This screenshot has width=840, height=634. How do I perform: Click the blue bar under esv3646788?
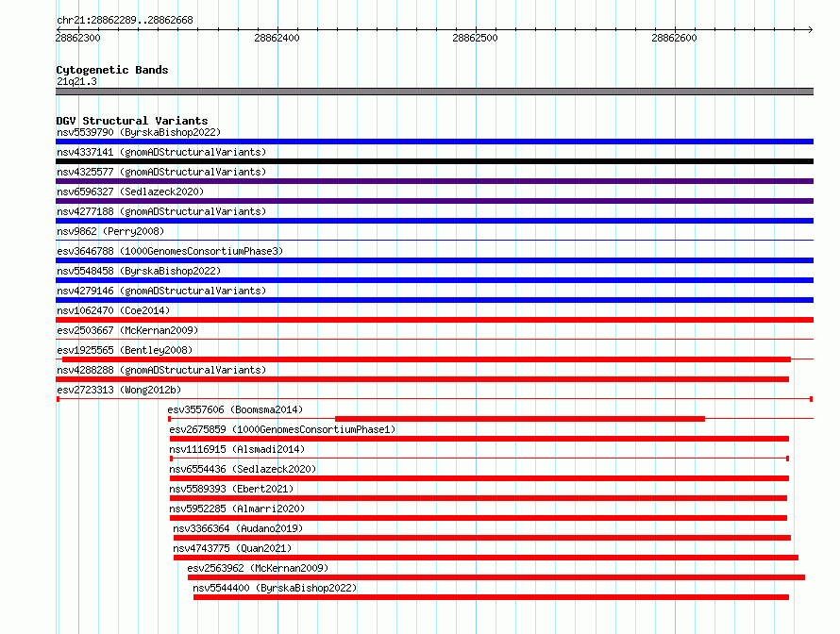(434, 260)
